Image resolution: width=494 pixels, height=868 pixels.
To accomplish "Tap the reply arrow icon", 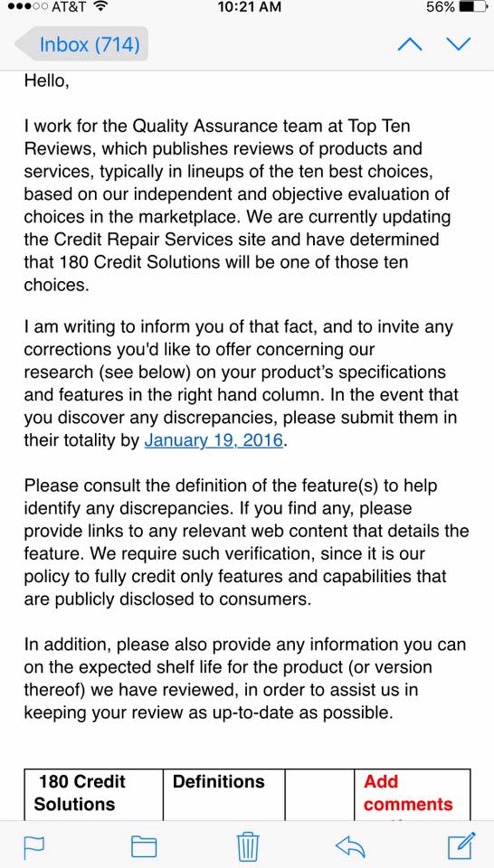I will [x=350, y=845].
